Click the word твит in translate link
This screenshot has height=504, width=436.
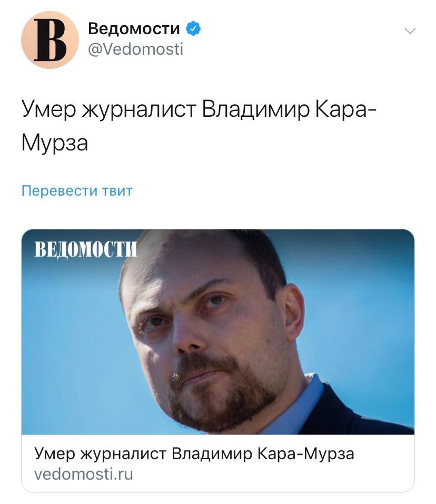tap(117, 191)
